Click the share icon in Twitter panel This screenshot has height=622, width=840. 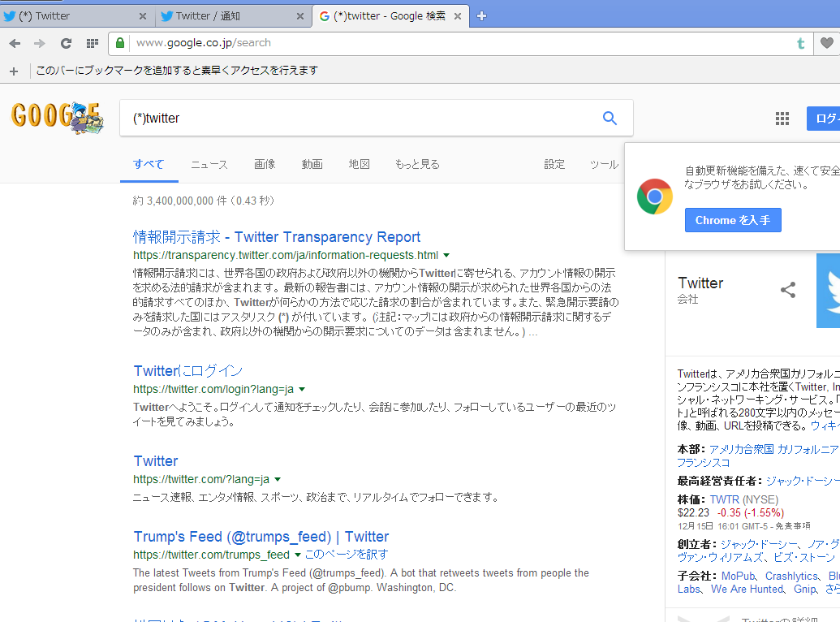[x=788, y=290]
